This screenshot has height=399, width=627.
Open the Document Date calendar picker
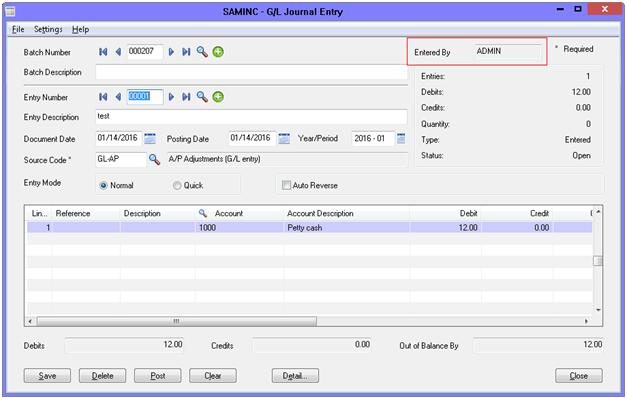(x=150, y=138)
